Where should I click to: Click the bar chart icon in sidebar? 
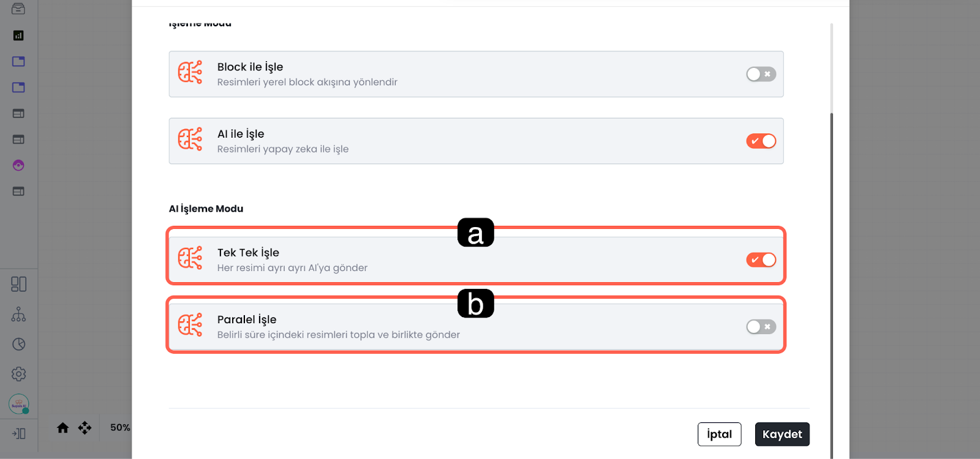click(18, 35)
